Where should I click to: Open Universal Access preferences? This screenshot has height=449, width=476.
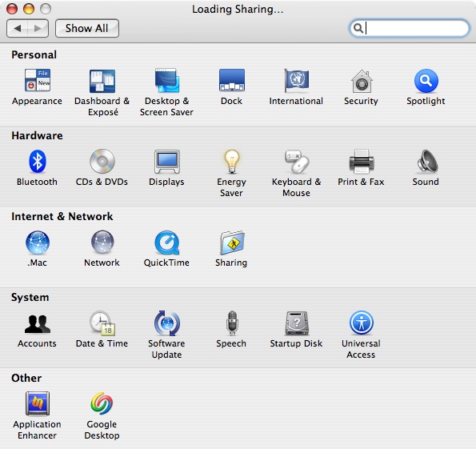pyautogui.click(x=362, y=323)
